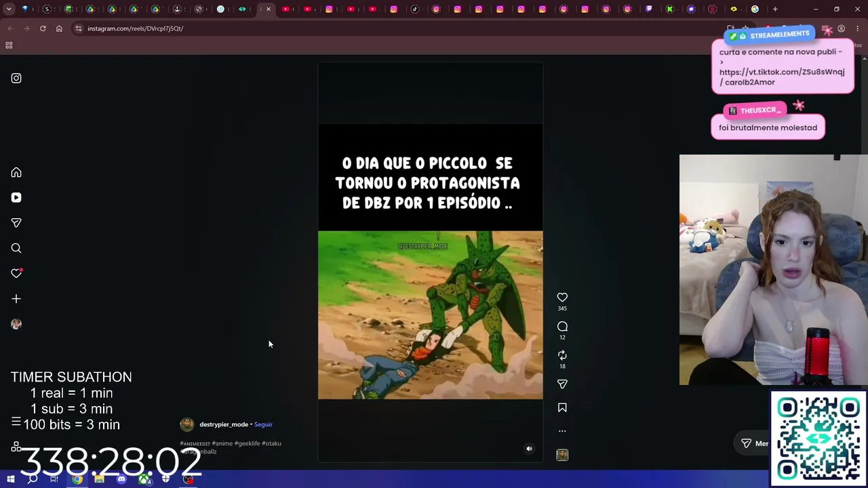The width and height of the screenshot is (868, 488).
Task: Pause the Piccolo reel video
Action: [x=430, y=262]
